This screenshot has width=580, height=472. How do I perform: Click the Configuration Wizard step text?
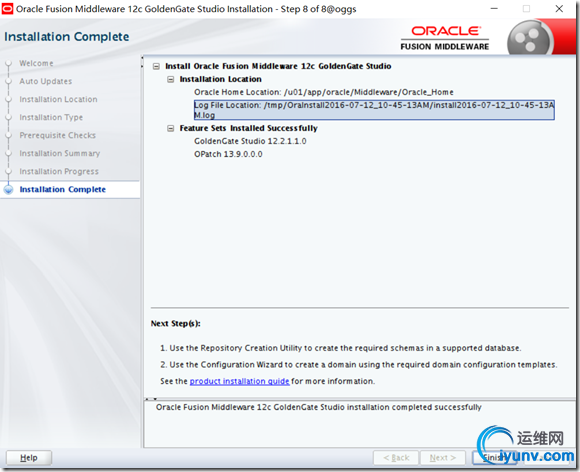coord(358,365)
